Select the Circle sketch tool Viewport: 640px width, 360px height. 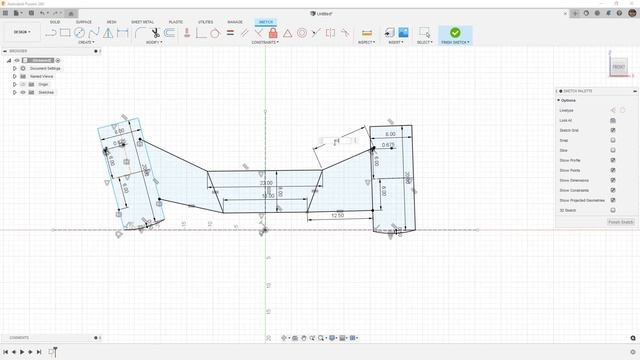(79, 33)
